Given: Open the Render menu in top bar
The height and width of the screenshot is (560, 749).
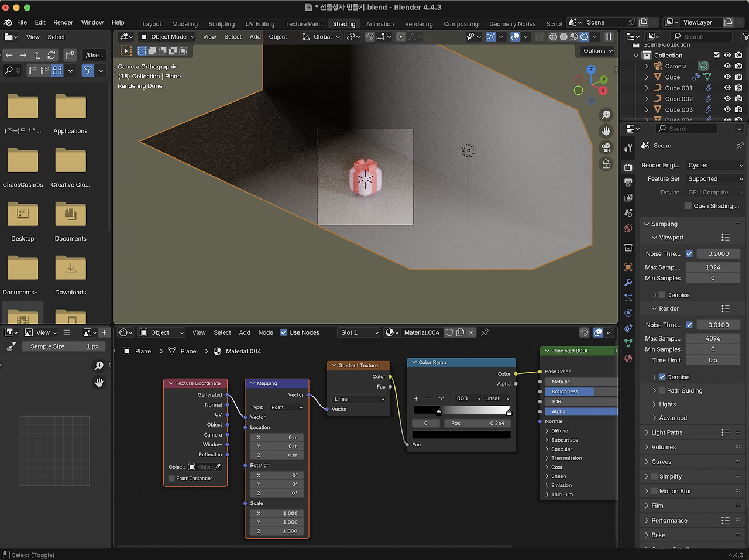Looking at the screenshot, I should point(63,22).
